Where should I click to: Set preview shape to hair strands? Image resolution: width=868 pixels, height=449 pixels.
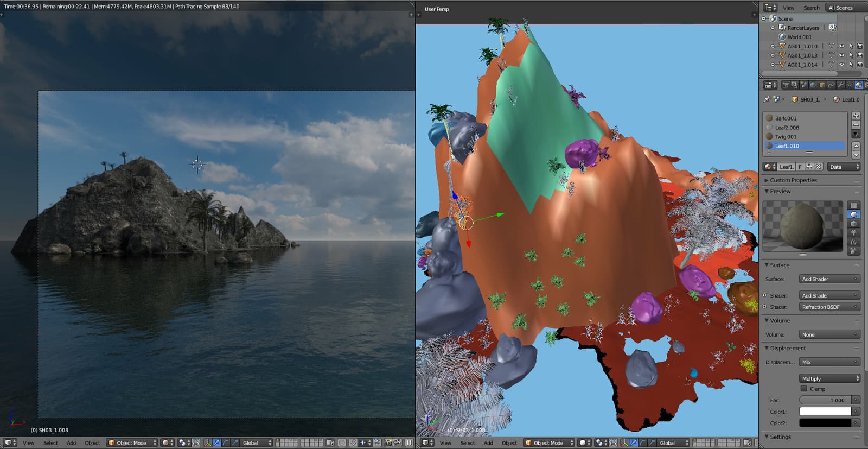pos(853,242)
